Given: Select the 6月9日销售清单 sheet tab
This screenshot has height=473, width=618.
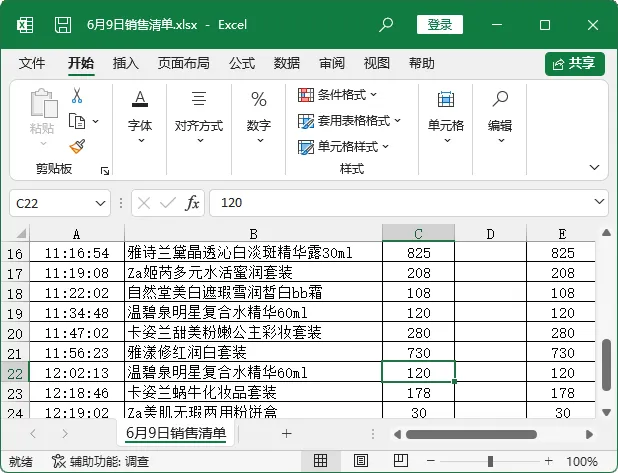Looking at the screenshot, I should (176, 433).
